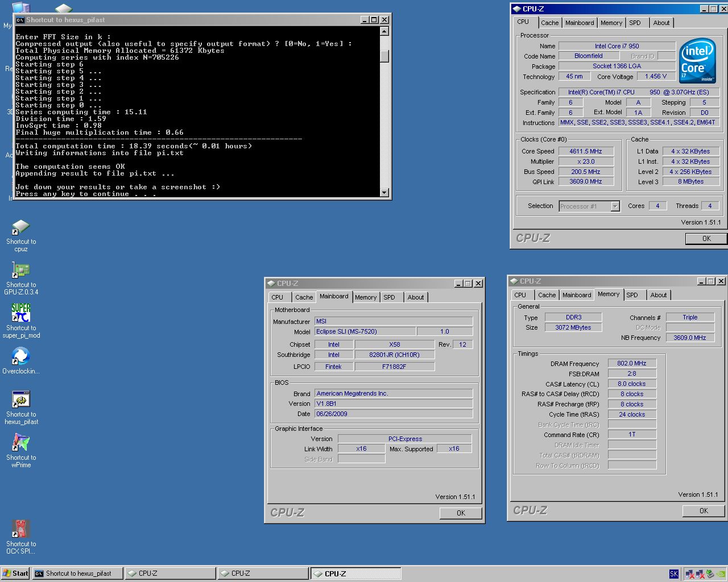The height and width of the screenshot is (582, 728).
Task: Click the BIOS Brand American Megatrends Inc.
Action: tap(394, 393)
